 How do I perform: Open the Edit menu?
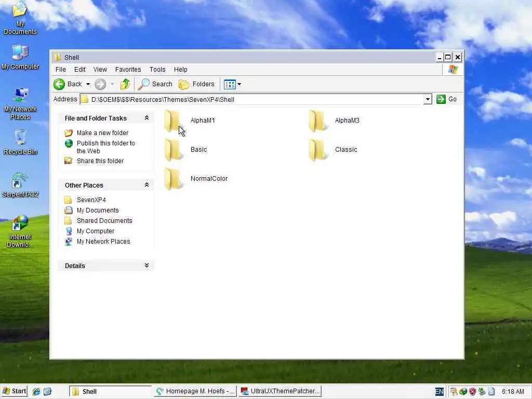[x=79, y=70]
